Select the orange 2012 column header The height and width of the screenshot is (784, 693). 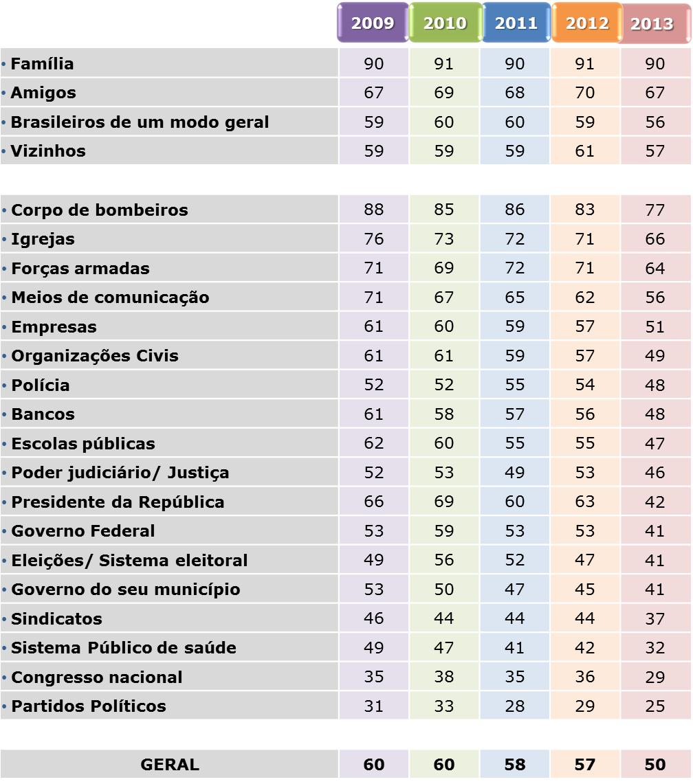586,23
